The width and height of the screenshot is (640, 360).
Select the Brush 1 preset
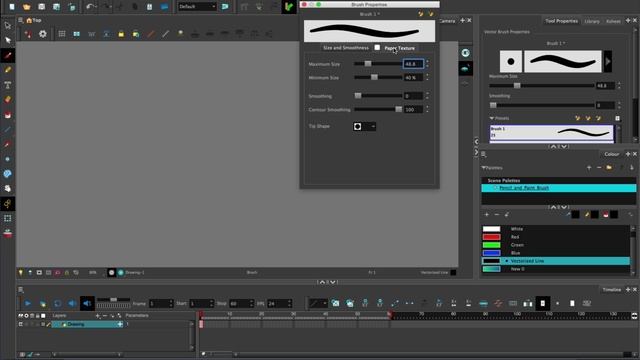[x=551, y=133]
